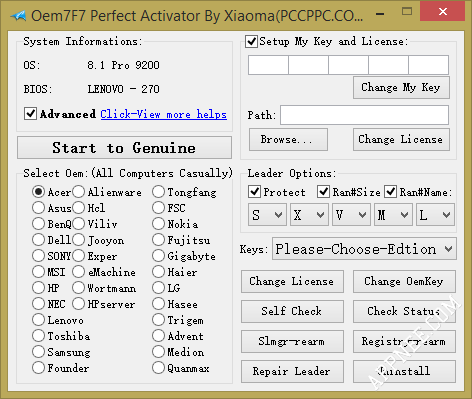This screenshot has width=472, height=399.
Task: Click the Uninstall button
Action: coord(404,371)
